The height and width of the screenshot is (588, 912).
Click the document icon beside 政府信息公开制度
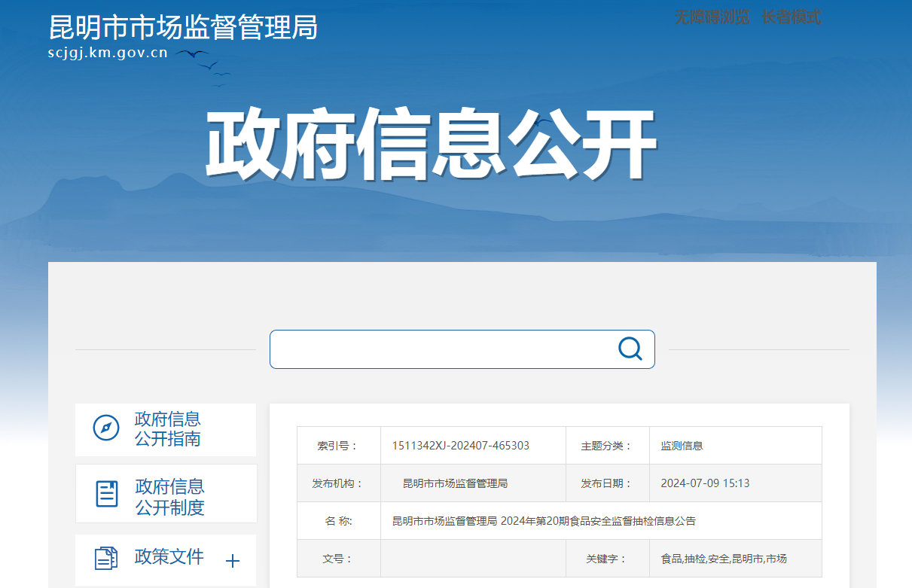[x=107, y=494]
